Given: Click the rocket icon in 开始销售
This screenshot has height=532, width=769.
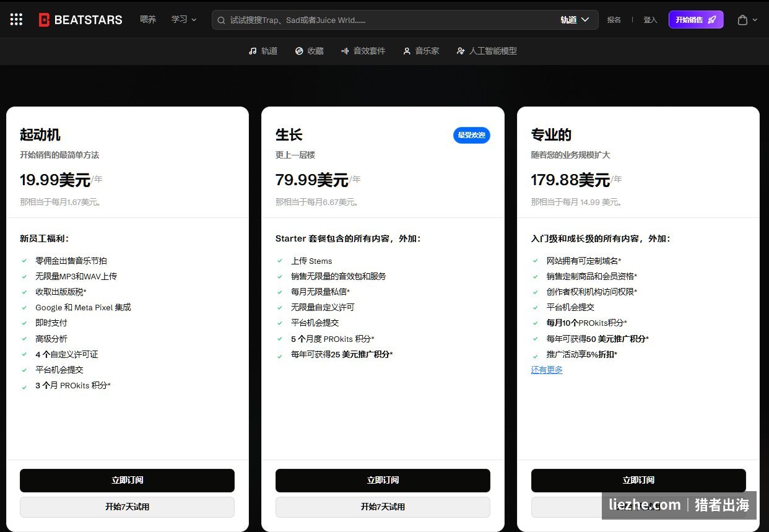Looking at the screenshot, I should (712, 20).
